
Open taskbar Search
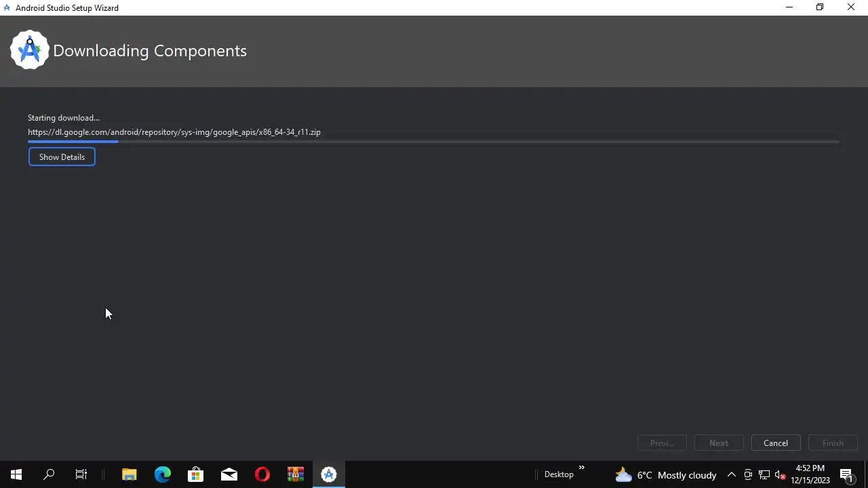pos(49,474)
